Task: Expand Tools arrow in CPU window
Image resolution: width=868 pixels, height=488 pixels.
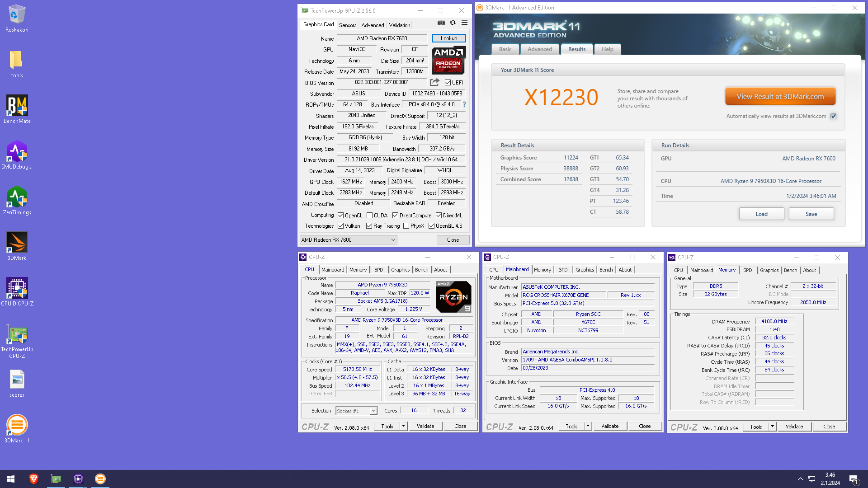Action: pos(403,426)
